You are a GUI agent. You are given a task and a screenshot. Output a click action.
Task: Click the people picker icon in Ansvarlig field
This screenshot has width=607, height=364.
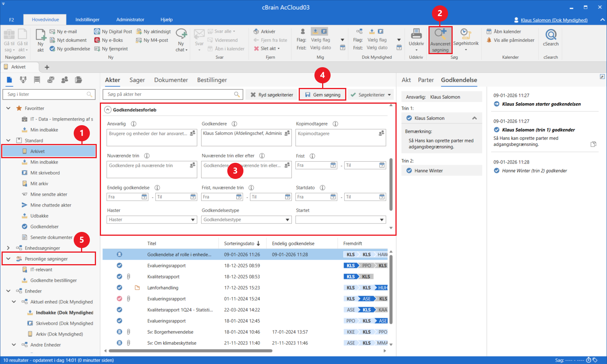(x=193, y=133)
